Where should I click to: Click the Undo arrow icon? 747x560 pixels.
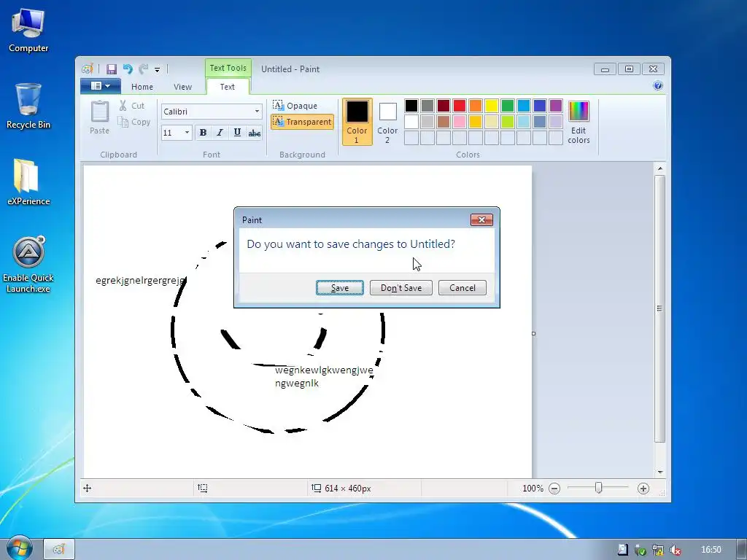[x=128, y=69]
